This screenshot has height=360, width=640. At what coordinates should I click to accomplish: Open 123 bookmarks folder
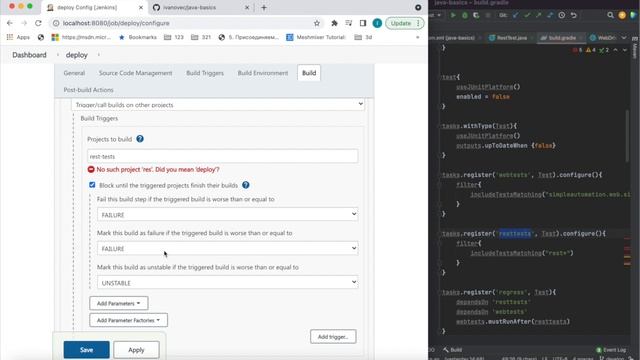[x=173, y=37]
